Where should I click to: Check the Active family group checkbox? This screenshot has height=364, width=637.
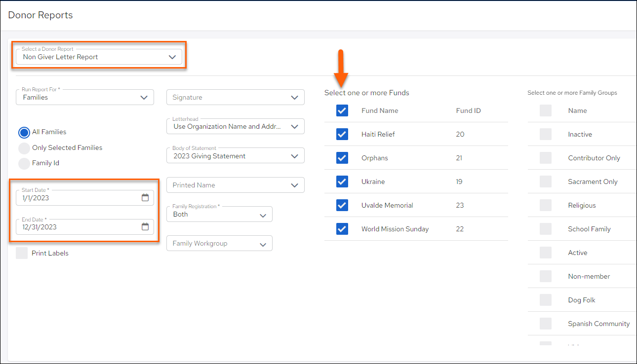546,253
